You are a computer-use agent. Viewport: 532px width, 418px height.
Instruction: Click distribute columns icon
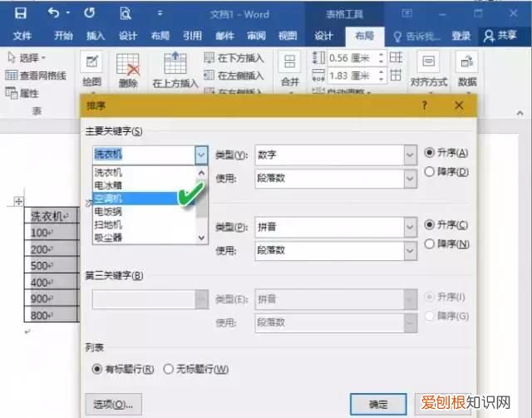[x=396, y=75]
